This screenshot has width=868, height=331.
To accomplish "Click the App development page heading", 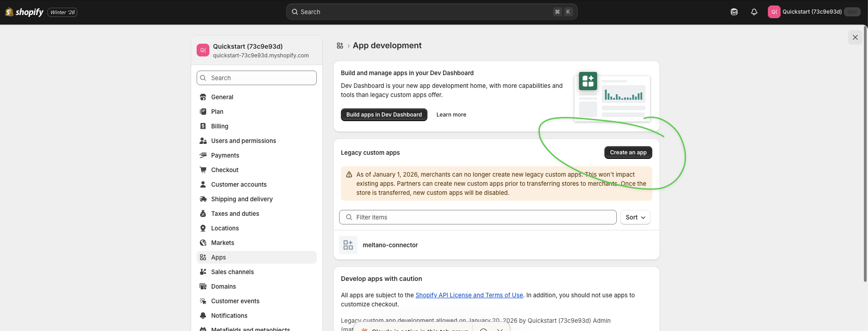I will pyautogui.click(x=387, y=46).
